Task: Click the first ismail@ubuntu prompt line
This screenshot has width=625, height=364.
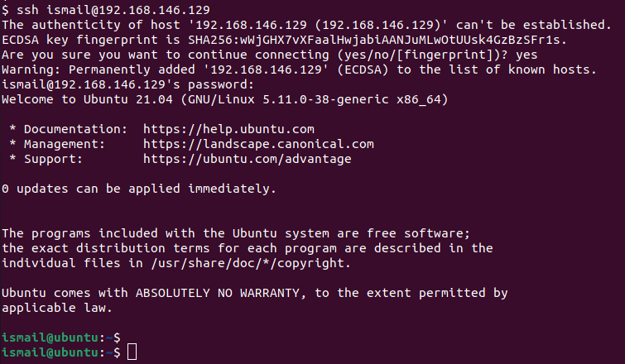Action: tap(60, 338)
